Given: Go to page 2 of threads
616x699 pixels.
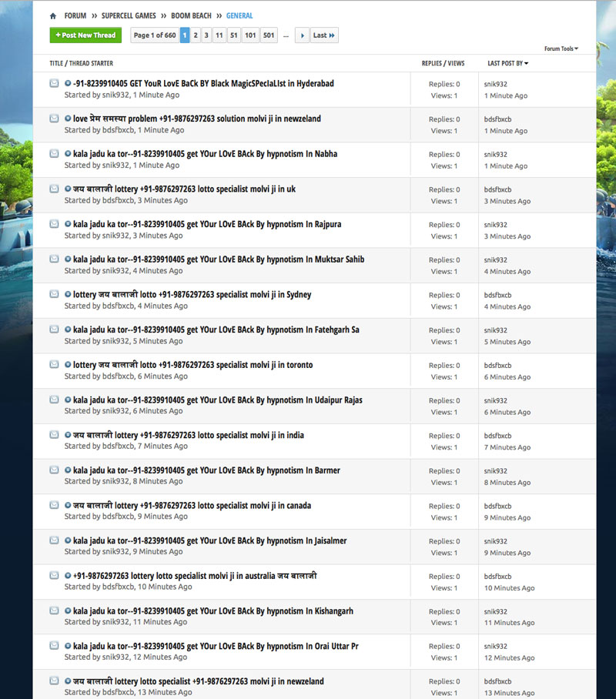Looking at the screenshot, I should (x=196, y=35).
